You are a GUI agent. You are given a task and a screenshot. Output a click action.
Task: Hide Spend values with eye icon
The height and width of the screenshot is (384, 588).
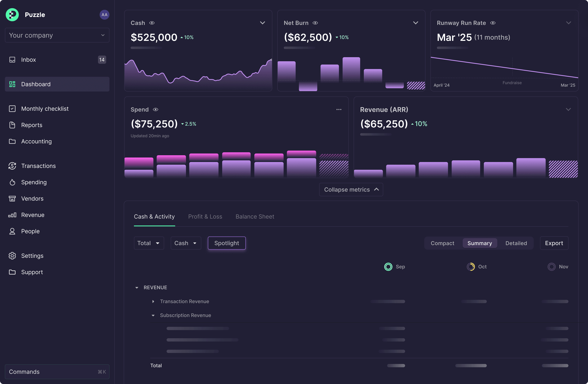point(155,109)
